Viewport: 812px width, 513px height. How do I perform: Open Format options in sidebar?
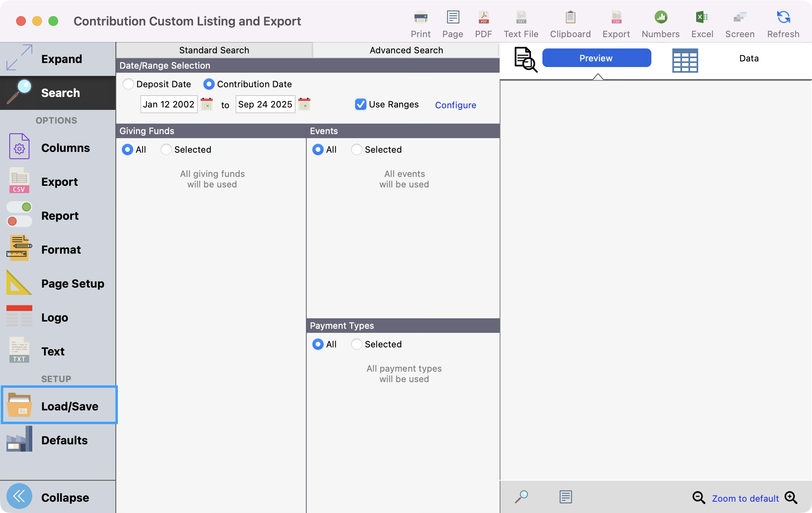tap(58, 250)
